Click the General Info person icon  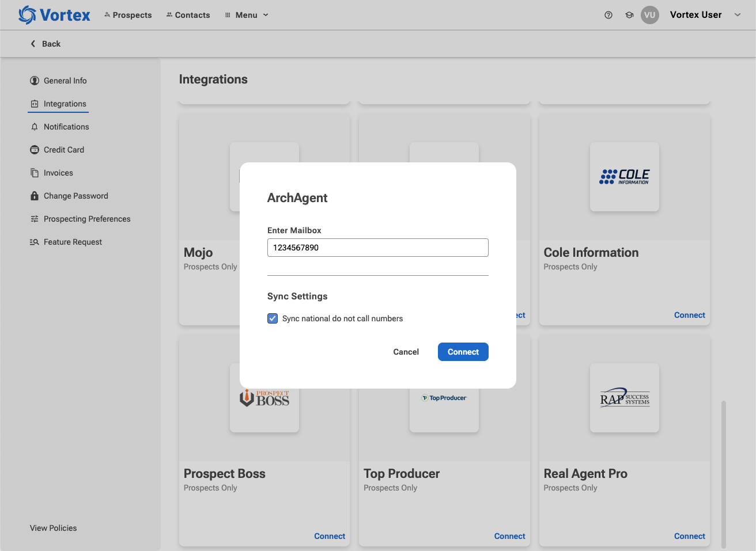click(35, 81)
